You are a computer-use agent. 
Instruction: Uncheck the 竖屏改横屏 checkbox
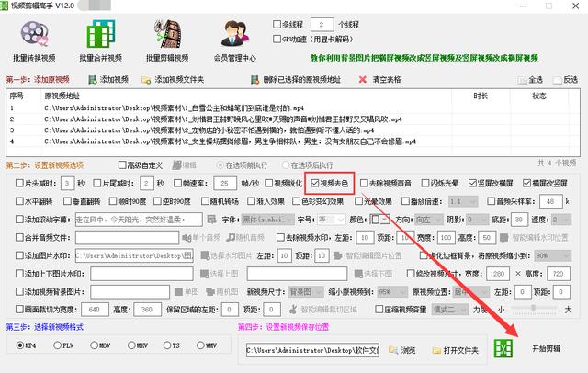(472, 183)
